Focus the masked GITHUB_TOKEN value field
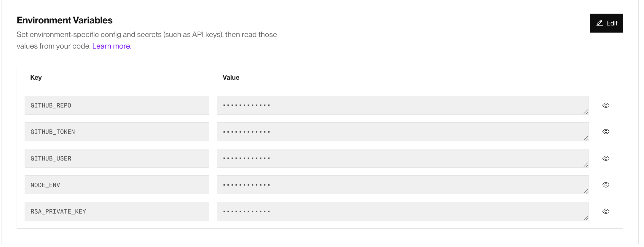This screenshot has height=247, width=644. point(403,132)
